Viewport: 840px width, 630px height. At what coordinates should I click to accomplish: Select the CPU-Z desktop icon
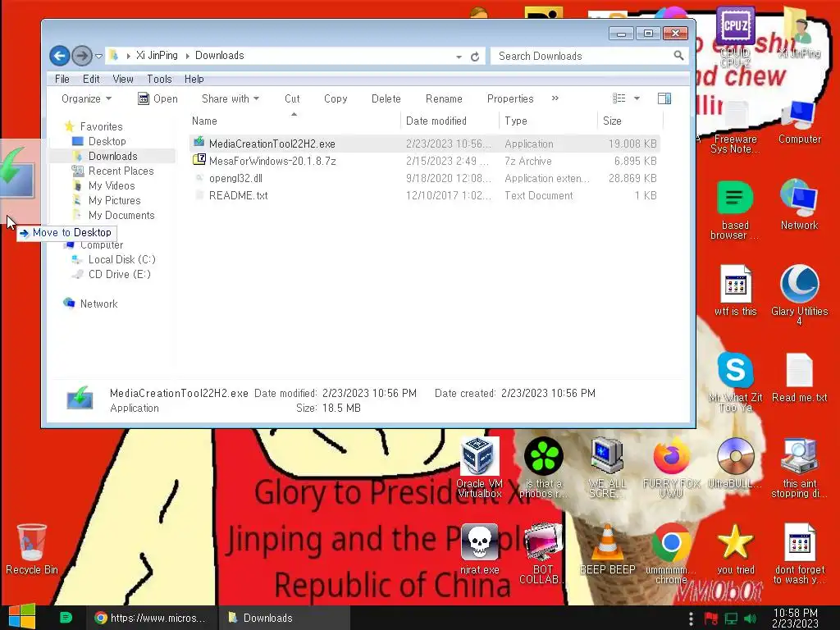735,36
